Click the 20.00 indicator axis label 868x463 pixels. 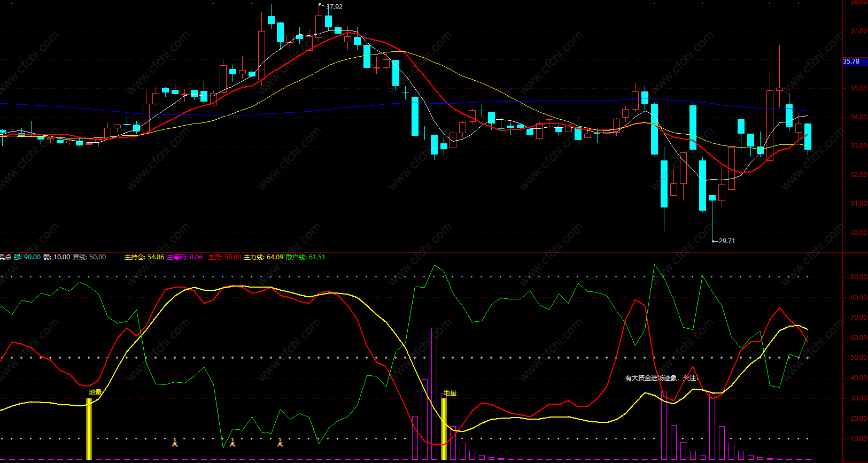858,419
